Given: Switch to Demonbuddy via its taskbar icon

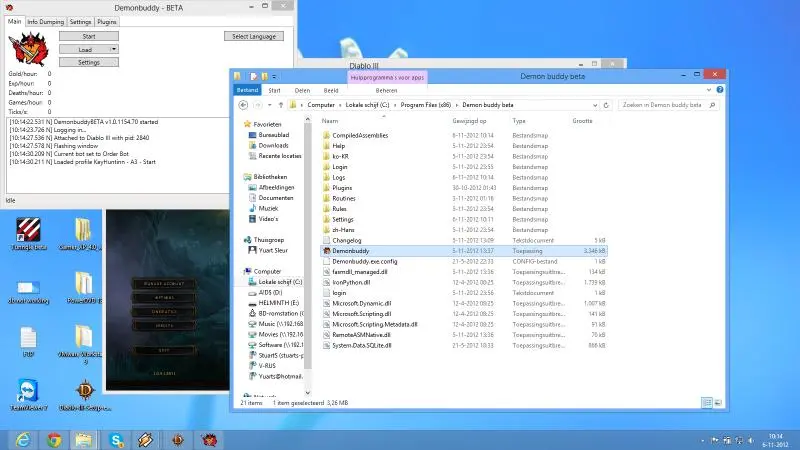Looking at the screenshot, I should point(210,438).
